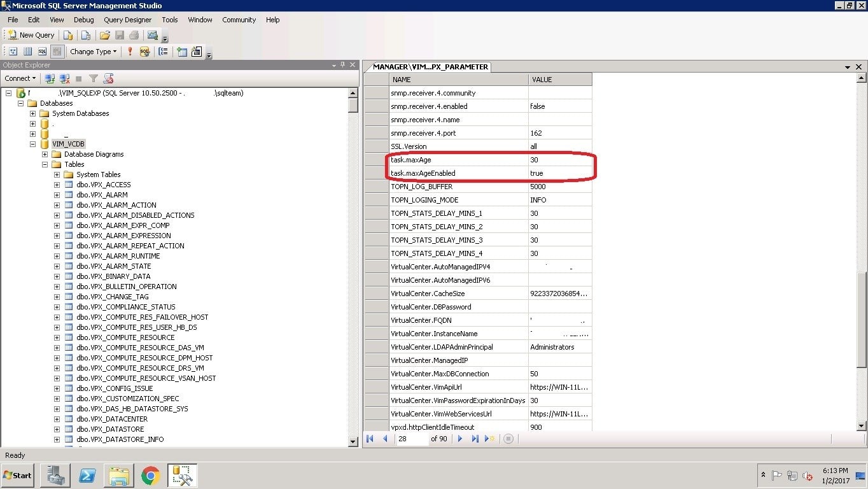Viewport: 868px width, 489px height.
Task: Open Google Chrome from the taskbar
Action: (150, 476)
